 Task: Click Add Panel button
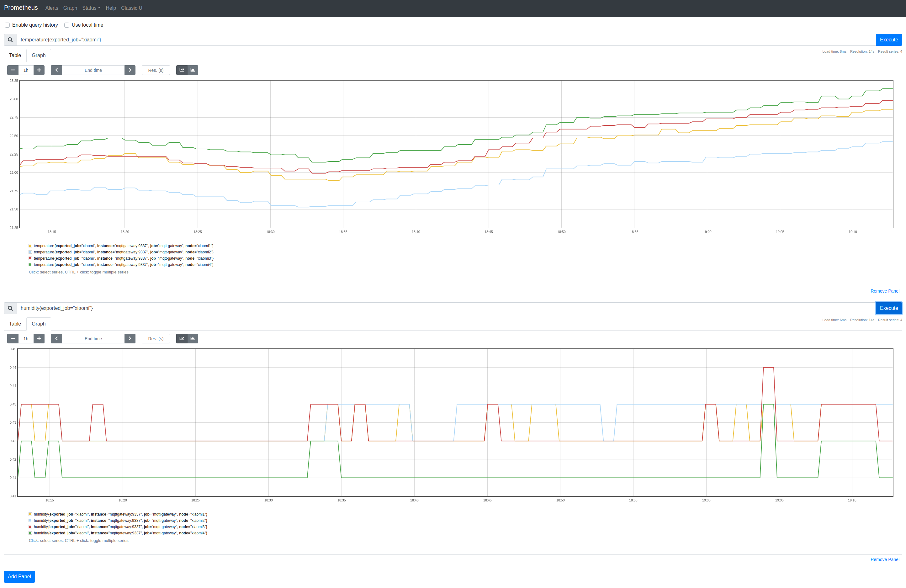[19, 576]
